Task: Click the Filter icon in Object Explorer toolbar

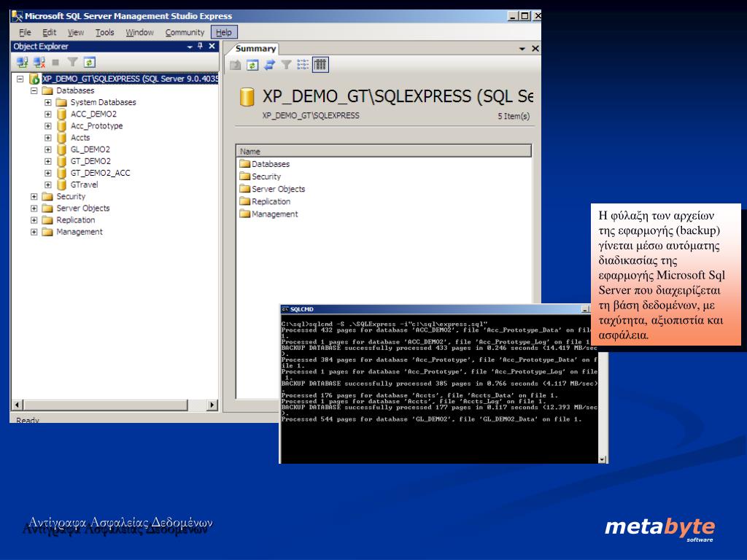Action: (72, 62)
